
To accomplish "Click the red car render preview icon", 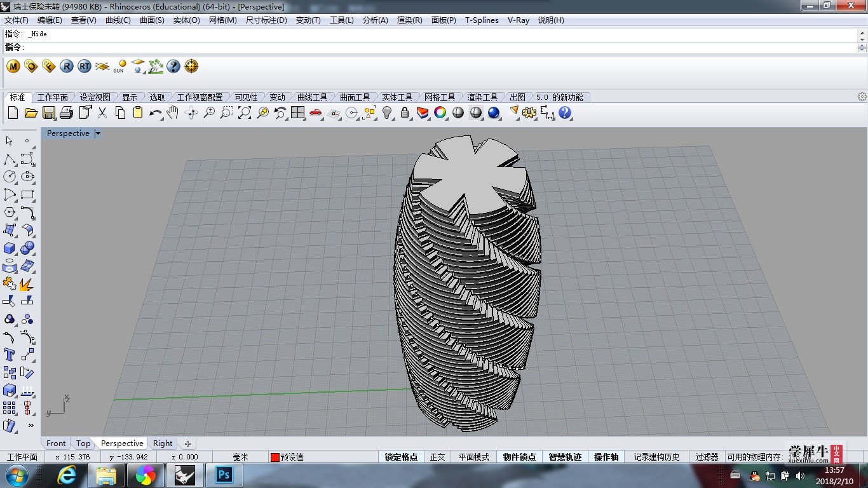I will (x=316, y=113).
